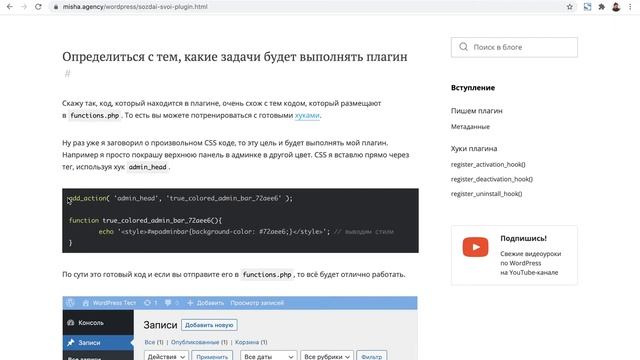
Task: Click the echo style line in code
Action: click(246, 231)
